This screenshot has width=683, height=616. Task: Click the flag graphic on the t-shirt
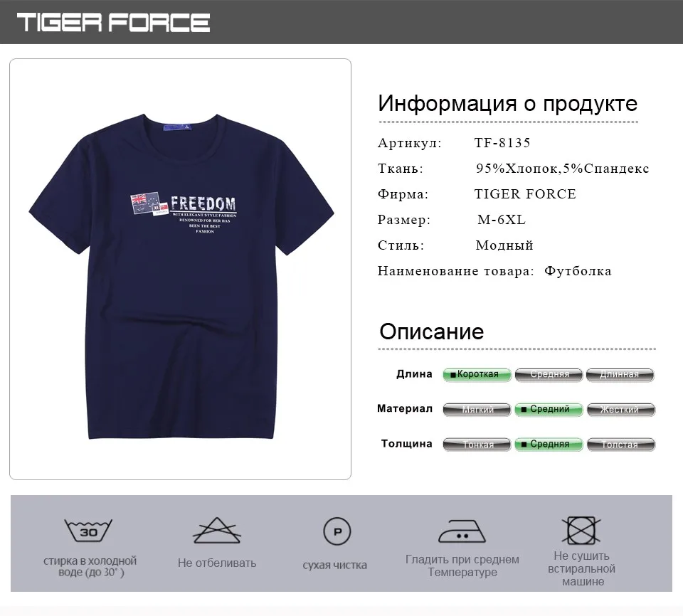[x=149, y=204]
